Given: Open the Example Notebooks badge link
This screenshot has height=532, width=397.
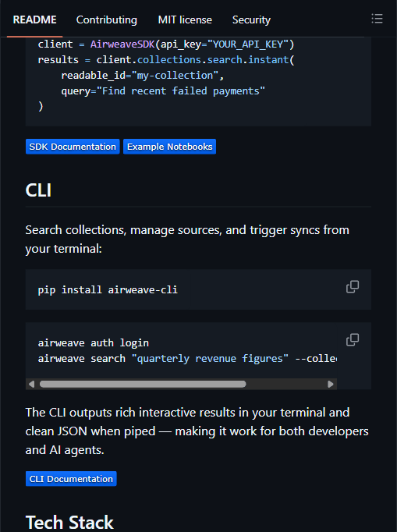Looking at the screenshot, I should tap(170, 147).
